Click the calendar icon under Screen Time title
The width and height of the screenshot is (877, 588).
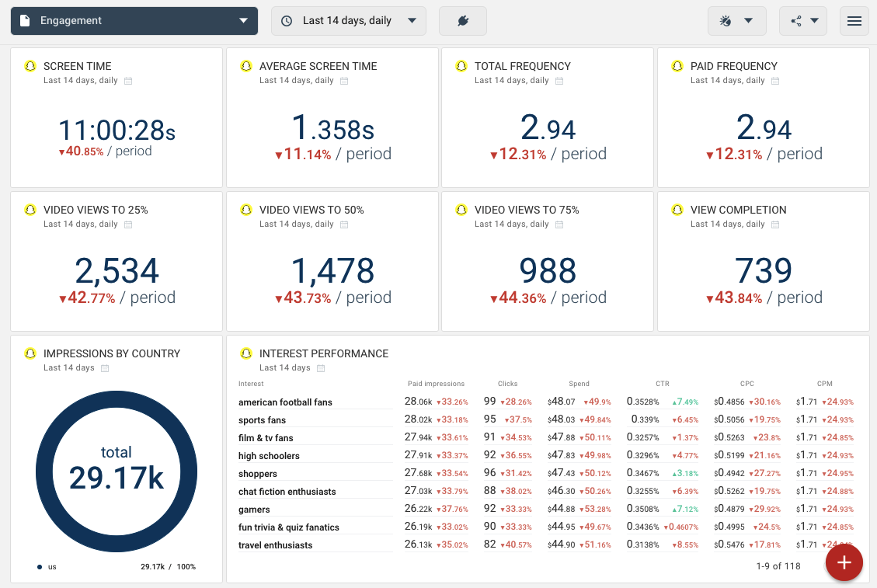[x=128, y=81]
